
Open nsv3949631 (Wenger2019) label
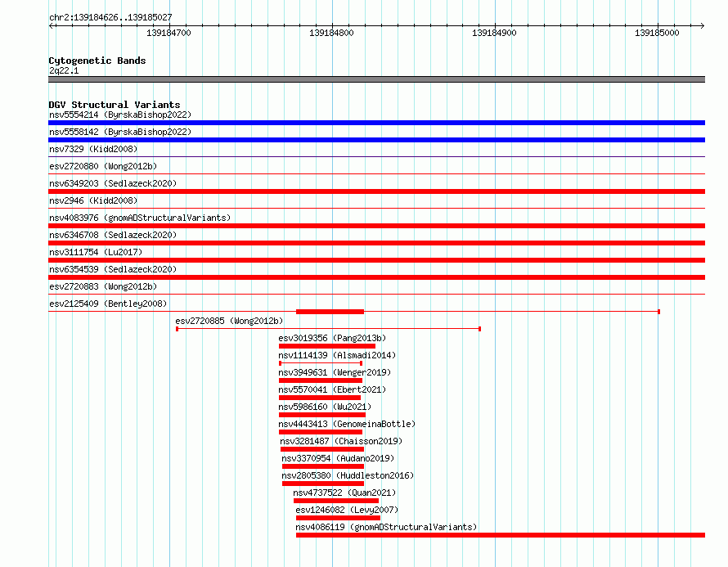(335, 372)
